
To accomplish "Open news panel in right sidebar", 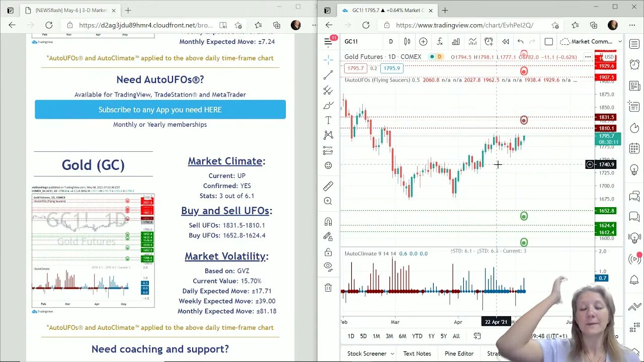I will coord(634,86).
